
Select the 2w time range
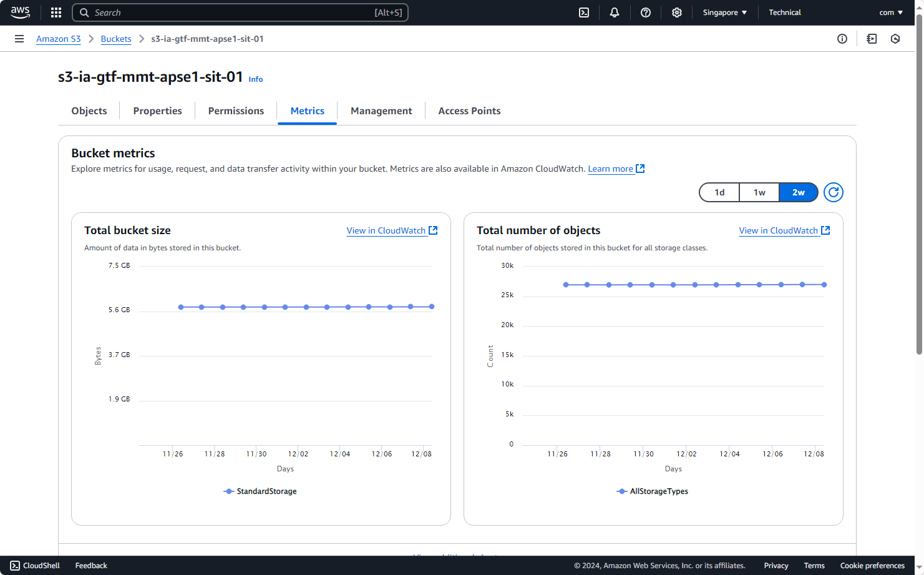(x=799, y=192)
